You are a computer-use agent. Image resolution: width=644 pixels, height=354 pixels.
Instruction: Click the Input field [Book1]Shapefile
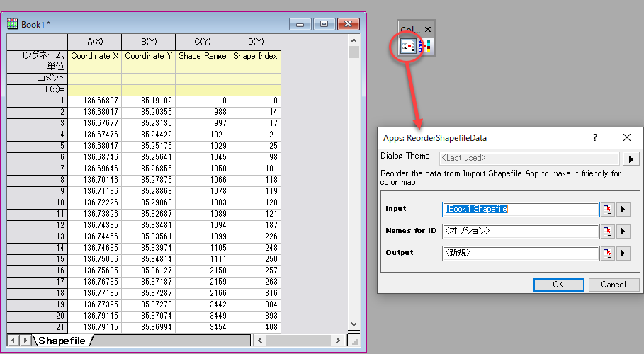click(521, 209)
